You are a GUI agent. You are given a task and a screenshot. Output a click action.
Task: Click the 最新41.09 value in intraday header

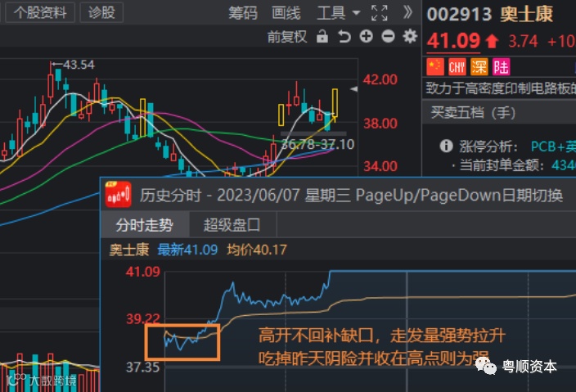point(187,250)
